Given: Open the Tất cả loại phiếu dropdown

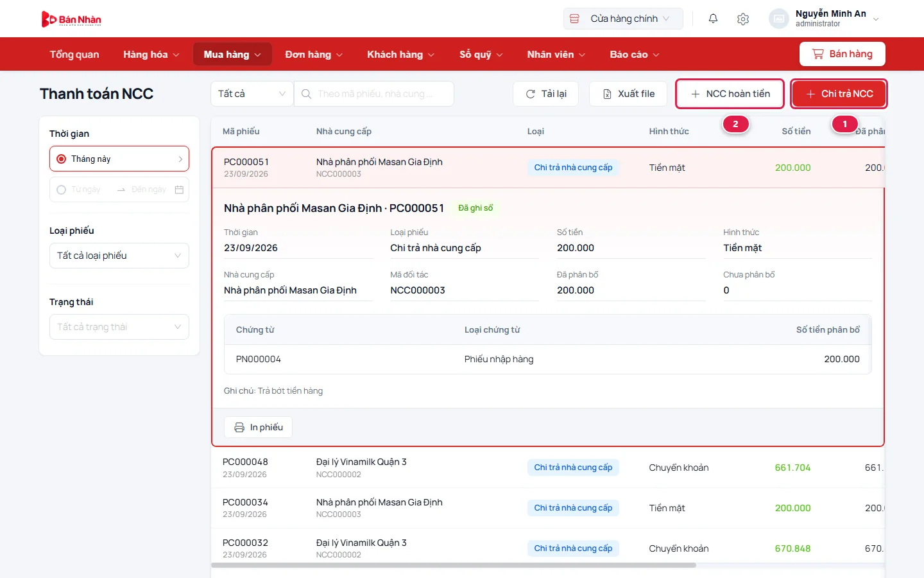Looking at the screenshot, I should pyautogui.click(x=119, y=256).
